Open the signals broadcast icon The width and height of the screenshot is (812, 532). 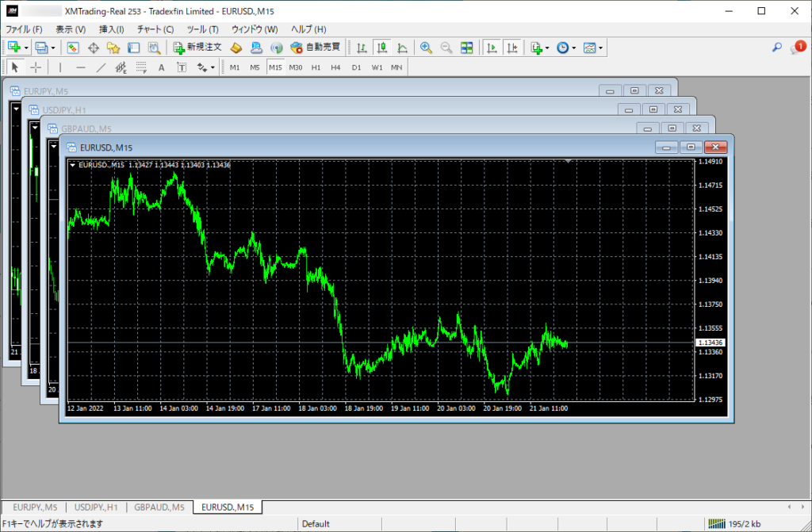pyautogui.click(x=277, y=48)
